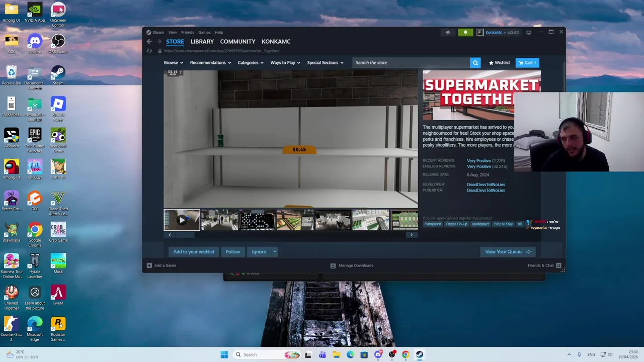644x362 pixels.
Task: Click the Free to Play tag
Action: pos(503,224)
